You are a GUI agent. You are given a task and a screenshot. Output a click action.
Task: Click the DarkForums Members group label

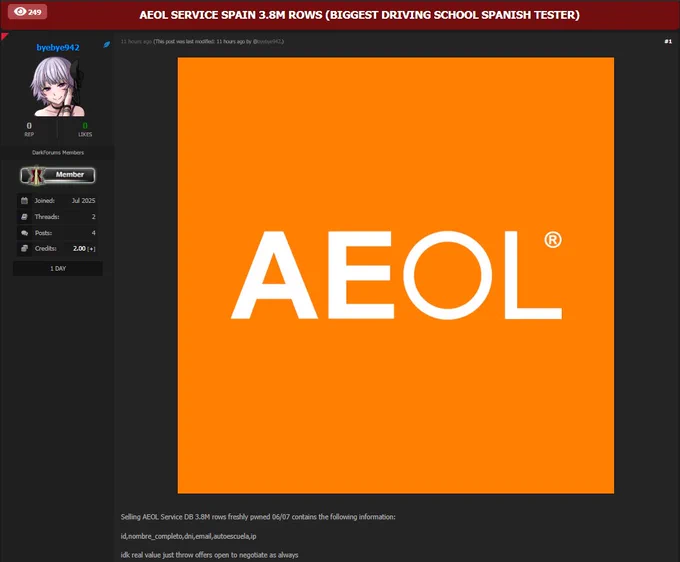(x=58, y=153)
